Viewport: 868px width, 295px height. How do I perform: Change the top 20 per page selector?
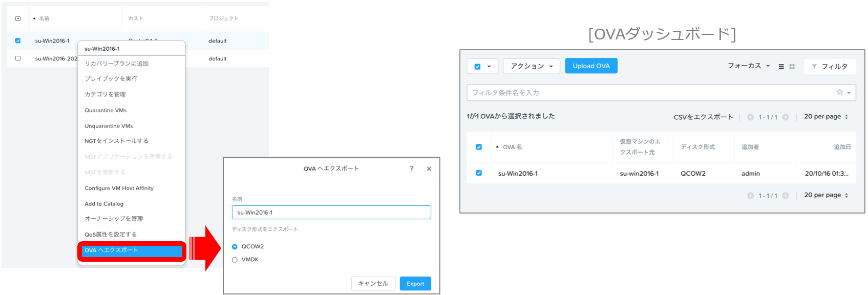(825, 117)
